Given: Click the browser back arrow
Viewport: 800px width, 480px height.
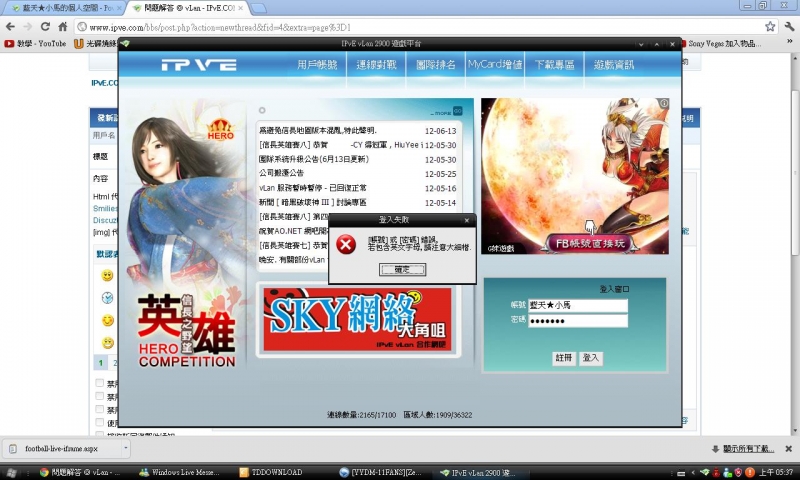Looking at the screenshot, I should [x=10, y=27].
